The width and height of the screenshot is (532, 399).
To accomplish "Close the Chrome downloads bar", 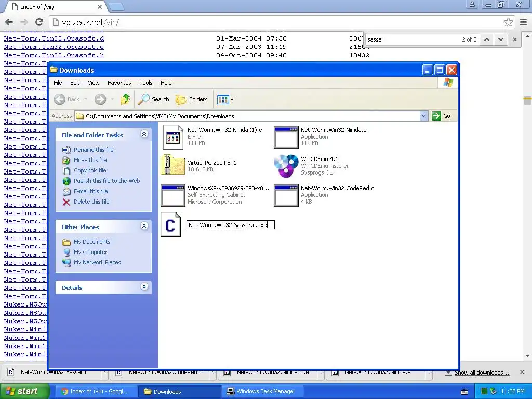I will (x=522, y=372).
